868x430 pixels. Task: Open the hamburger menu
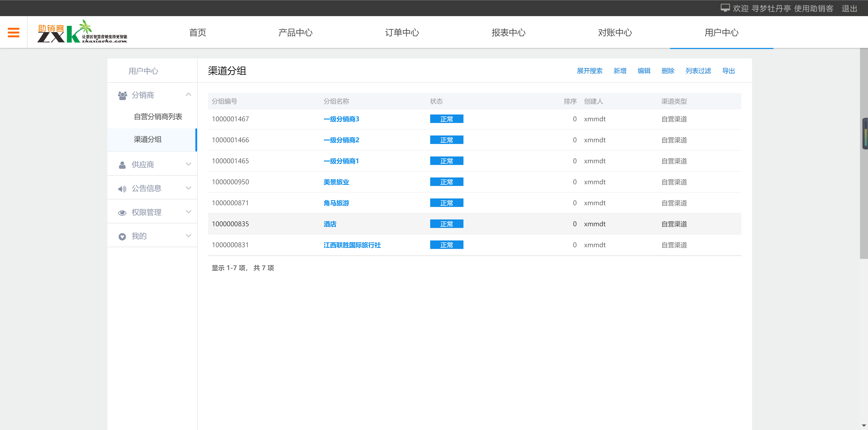click(x=14, y=32)
